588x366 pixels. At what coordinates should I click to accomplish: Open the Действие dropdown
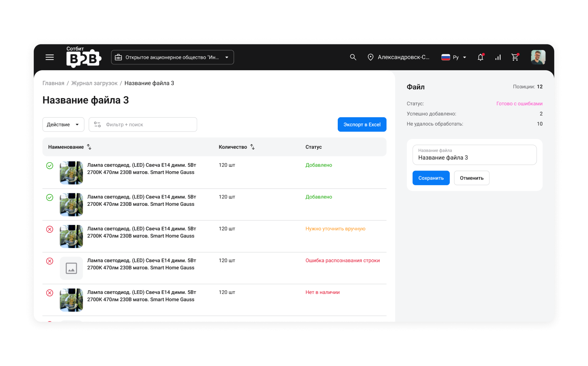[63, 125]
